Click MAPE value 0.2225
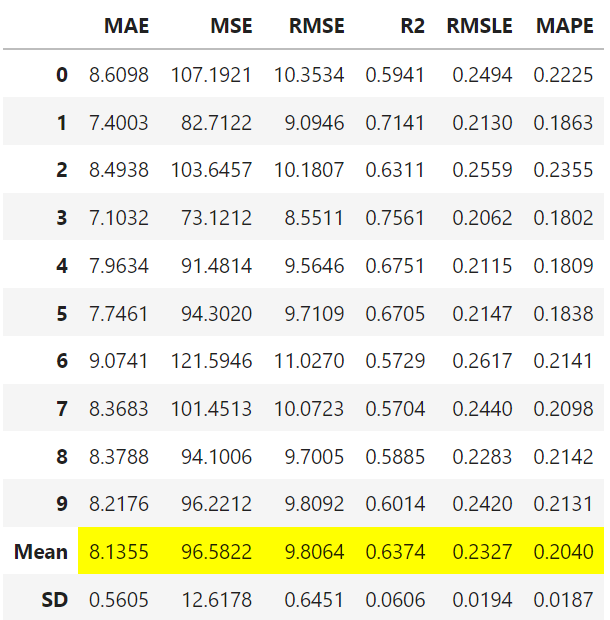Viewport: 610px width, 620px height. coord(563,75)
